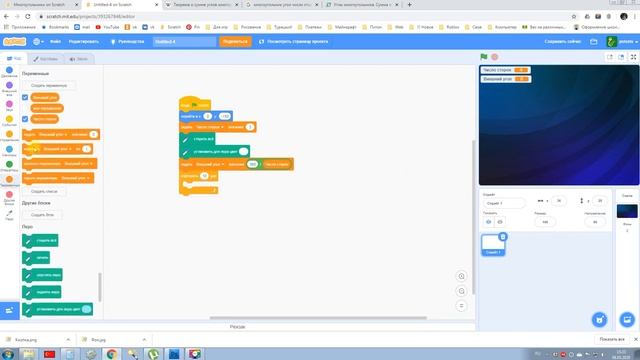This screenshot has height=360, width=640.
Task: Click the green flag to run project
Action: [x=484, y=57]
